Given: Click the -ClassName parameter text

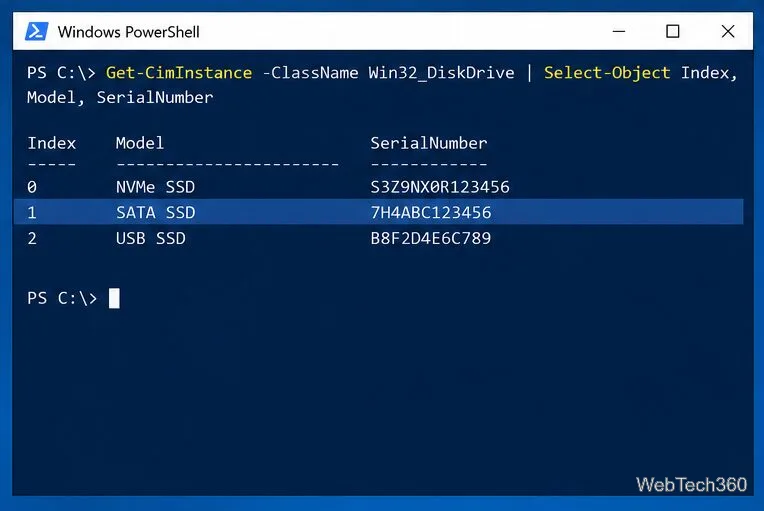Looking at the screenshot, I should tap(310, 73).
